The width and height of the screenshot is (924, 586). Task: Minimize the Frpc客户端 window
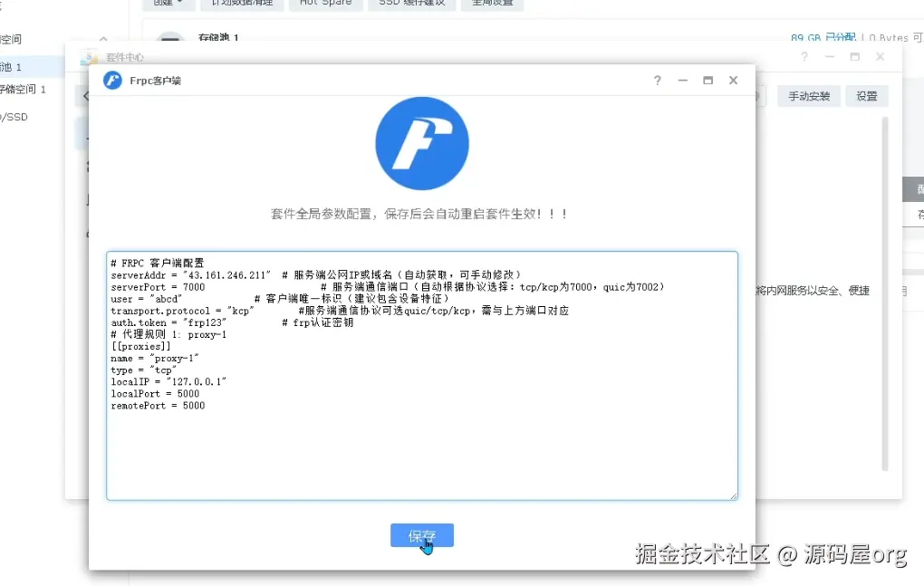[683, 81]
